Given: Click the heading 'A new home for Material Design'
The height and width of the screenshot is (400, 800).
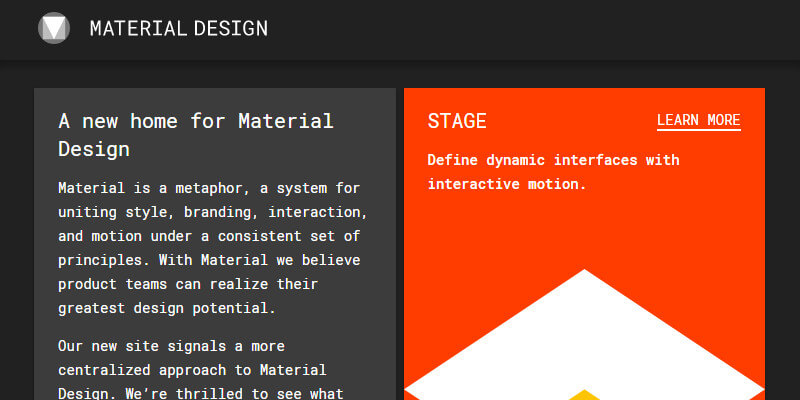Looking at the screenshot, I should (x=196, y=135).
